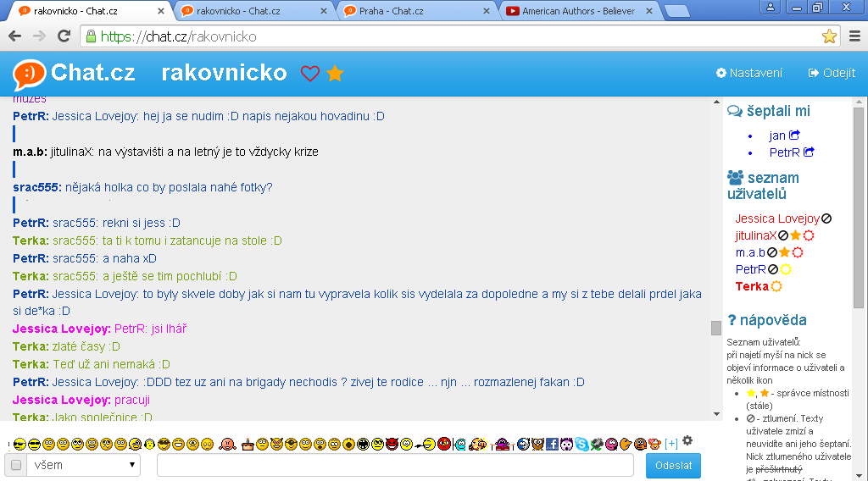This screenshot has width=868, height=481.
Task: Click jan in šeptali mi list
Action: point(777,135)
